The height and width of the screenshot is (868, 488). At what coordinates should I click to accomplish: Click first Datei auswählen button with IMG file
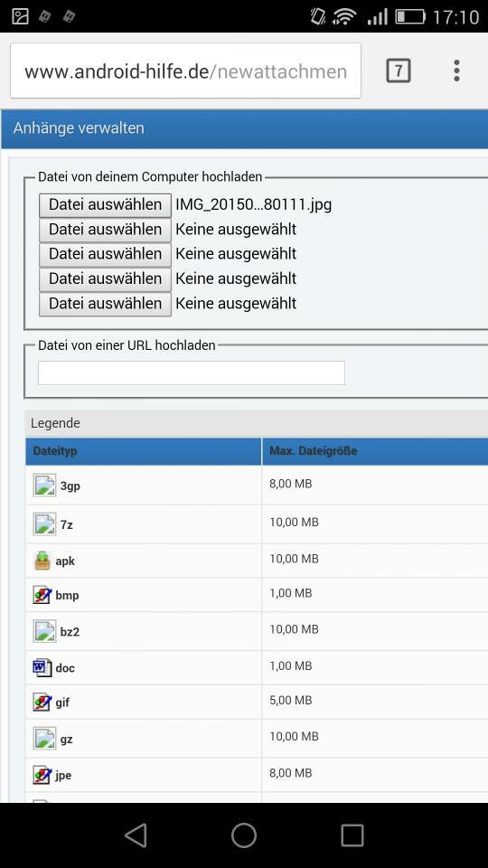[x=105, y=205]
